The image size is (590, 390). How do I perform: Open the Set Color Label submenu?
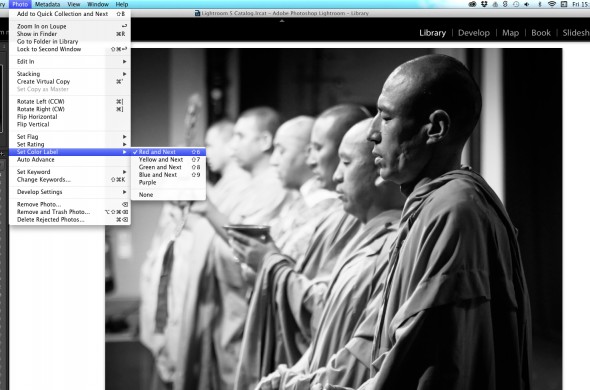(x=70, y=152)
